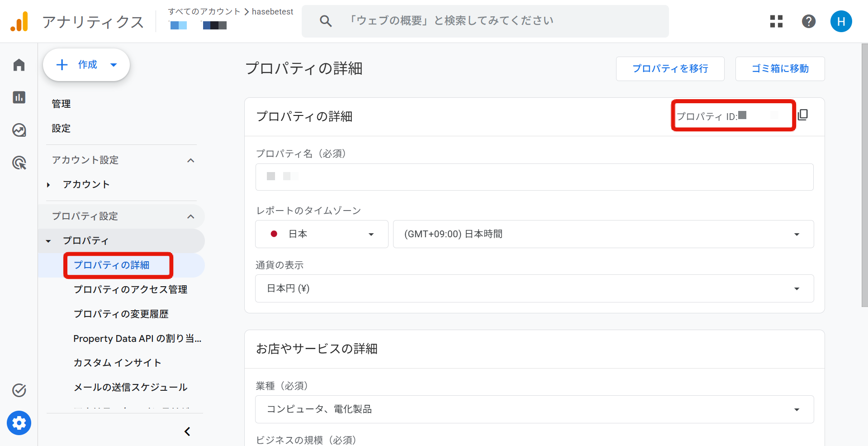This screenshot has height=446, width=868.
Task: Select プロパティの詳細 menu item
Action: tap(112, 265)
